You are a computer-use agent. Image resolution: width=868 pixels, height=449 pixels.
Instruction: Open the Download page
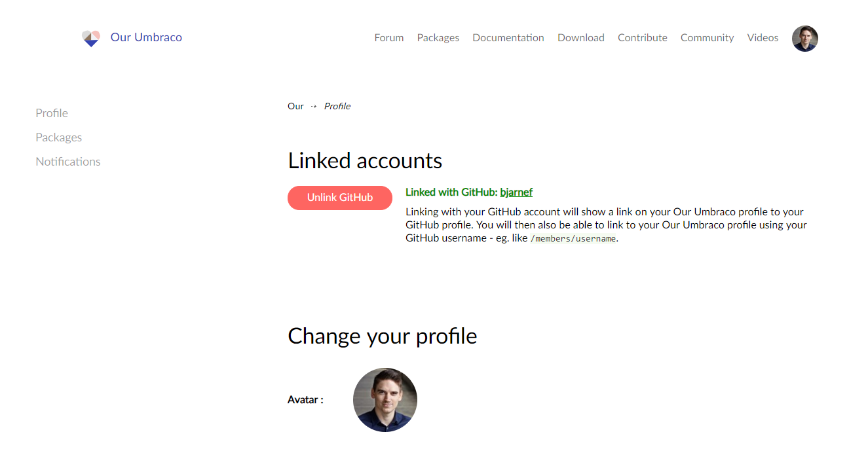580,37
